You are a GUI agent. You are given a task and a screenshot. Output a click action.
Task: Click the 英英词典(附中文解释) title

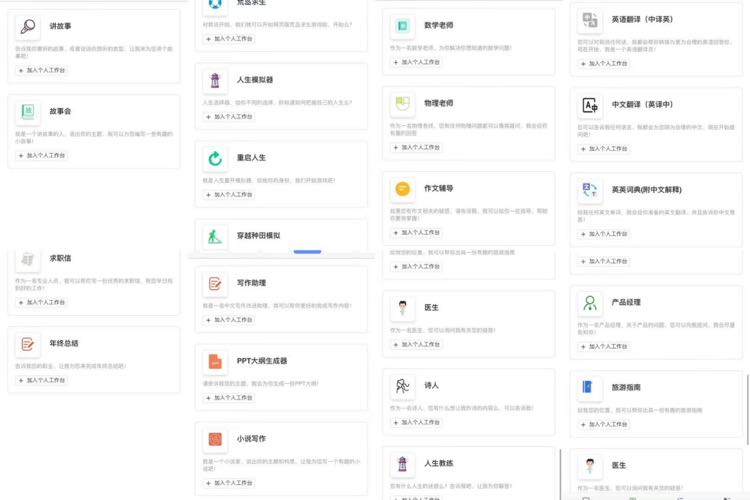click(x=647, y=190)
